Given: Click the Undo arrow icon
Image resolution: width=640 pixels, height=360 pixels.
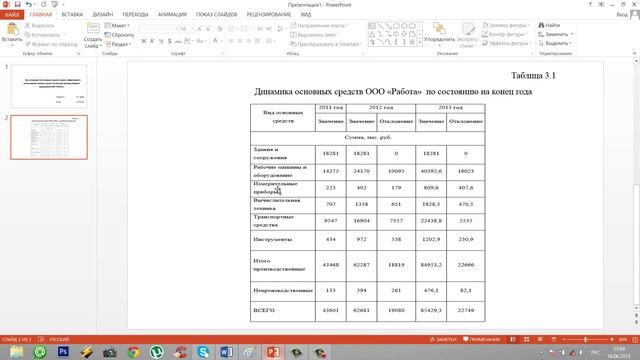Looking at the screenshot, I should (x=28, y=4).
